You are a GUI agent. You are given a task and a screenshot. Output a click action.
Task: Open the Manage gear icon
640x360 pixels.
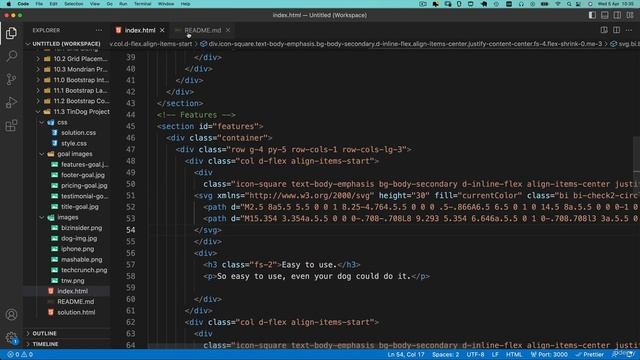[x=11, y=338]
